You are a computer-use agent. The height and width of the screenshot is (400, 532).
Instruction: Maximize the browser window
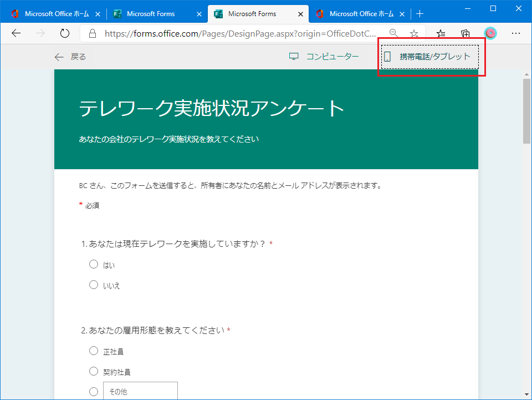point(493,8)
